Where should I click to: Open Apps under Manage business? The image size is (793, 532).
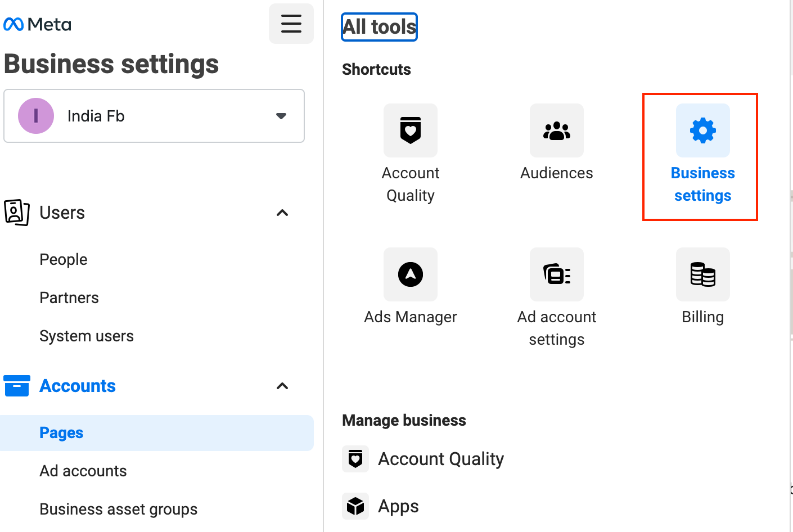pyautogui.click(x=398, y=506)
